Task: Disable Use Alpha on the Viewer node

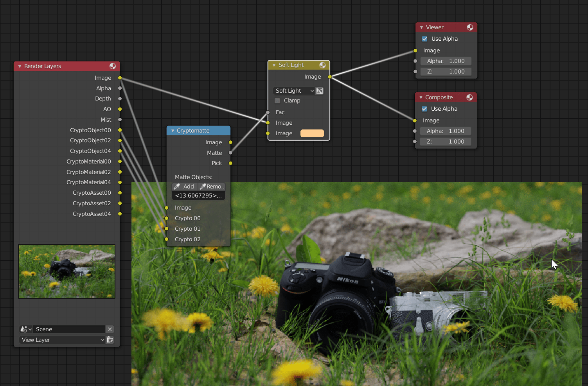Action: pos(425,39)
